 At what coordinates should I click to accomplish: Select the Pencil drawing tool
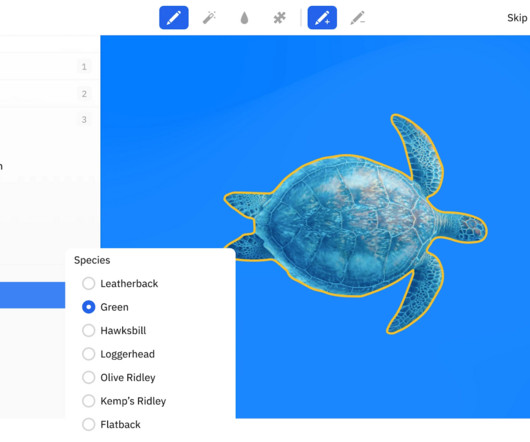(174, 18)
